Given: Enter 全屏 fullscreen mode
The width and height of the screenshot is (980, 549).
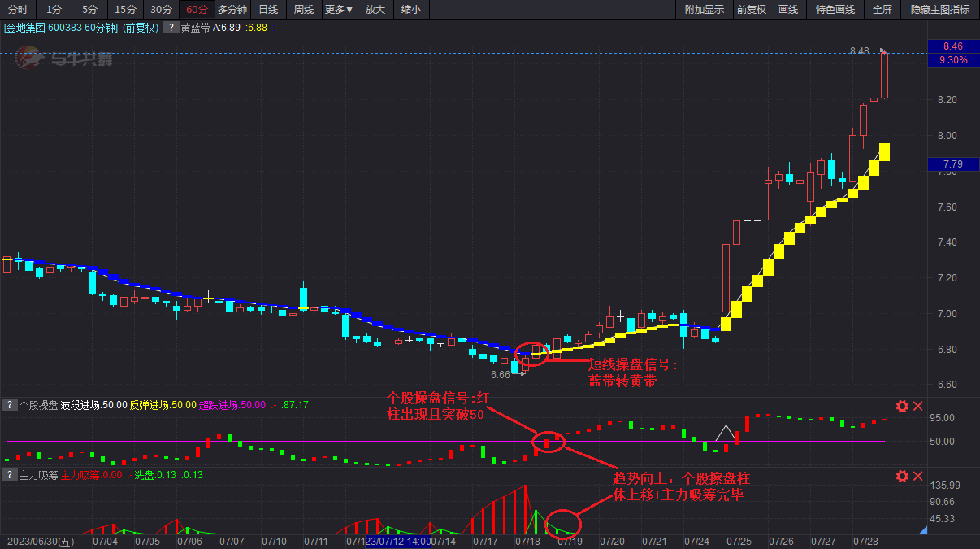Looking at the screenshot, I should tap(882, 10).
